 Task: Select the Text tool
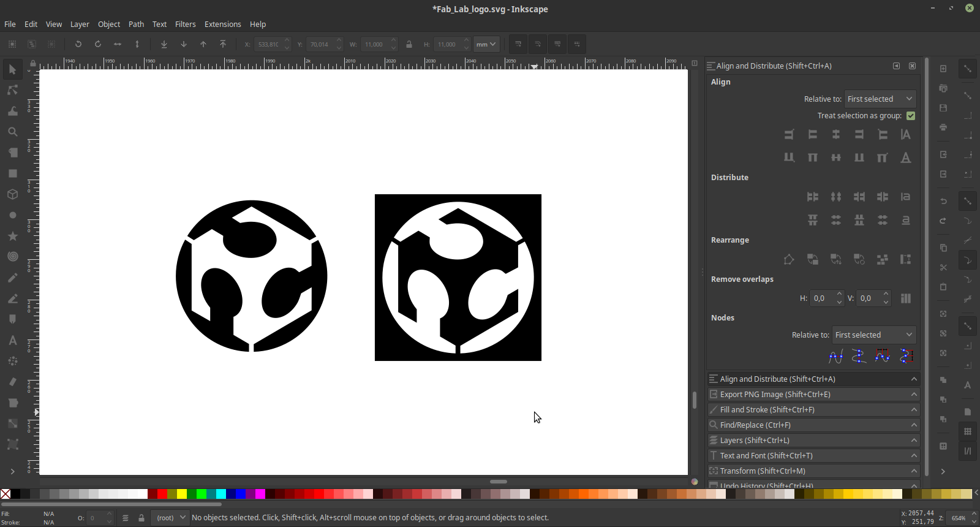(x=12, y=340)
